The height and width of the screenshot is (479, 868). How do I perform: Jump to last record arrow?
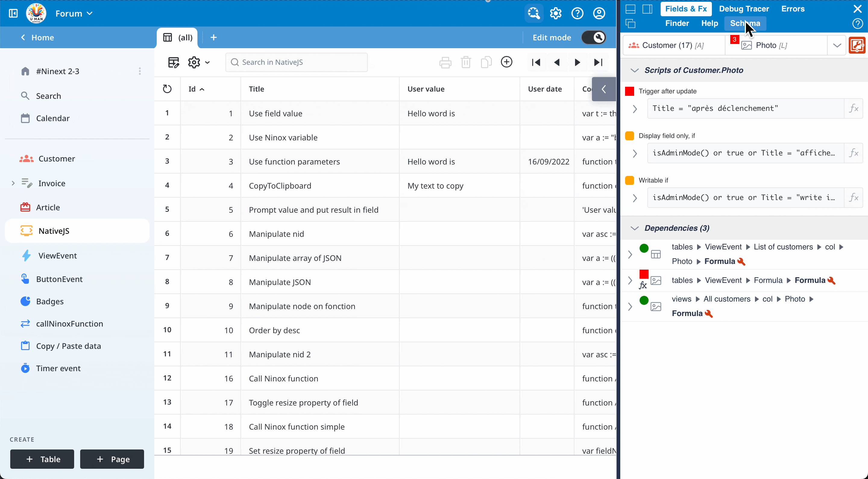(598, 62)
